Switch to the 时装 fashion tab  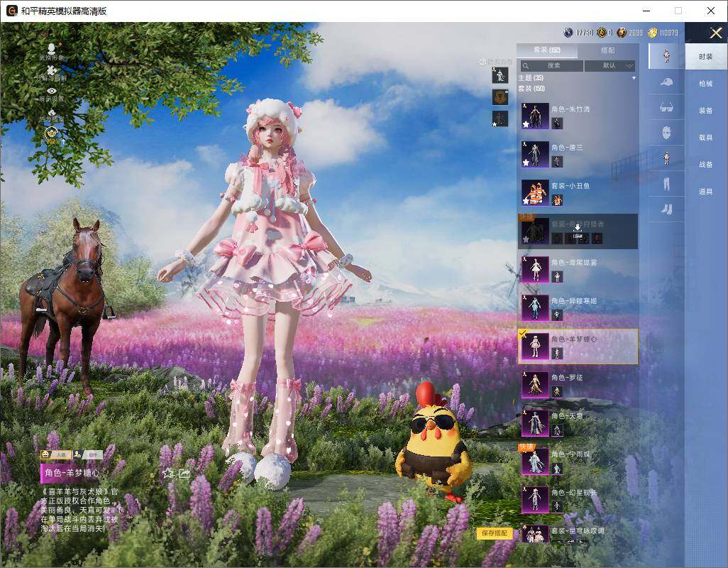tap(706, 57)
